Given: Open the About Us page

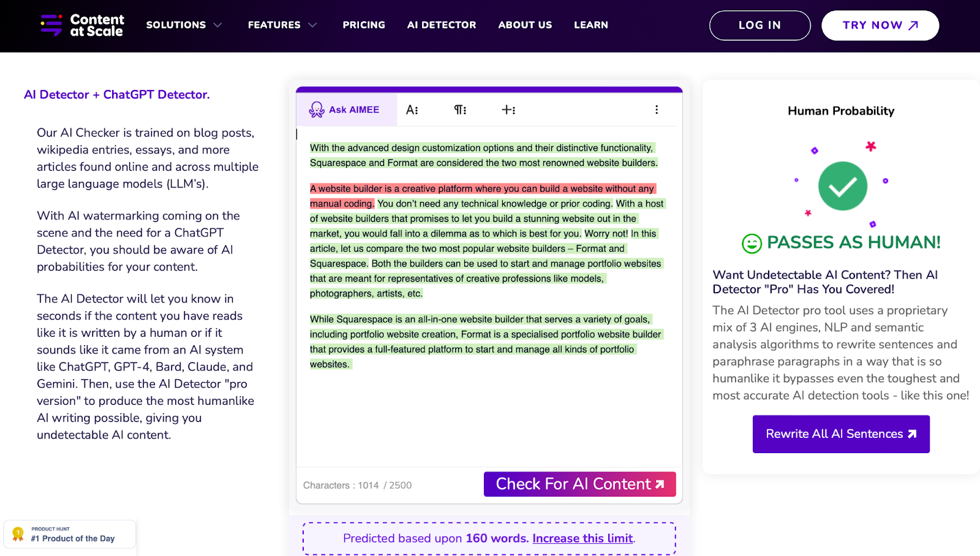Looking at the screenshot, I should [x=525, y=25].
